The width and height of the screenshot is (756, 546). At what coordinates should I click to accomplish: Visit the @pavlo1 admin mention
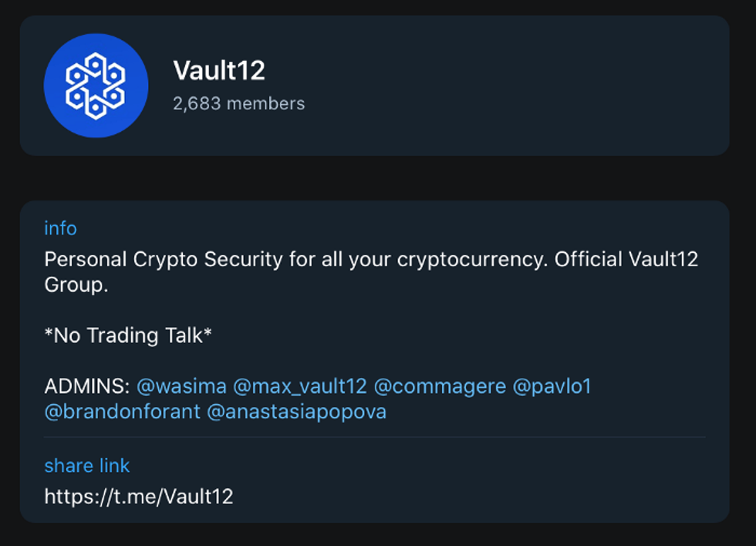pos(552,386)
